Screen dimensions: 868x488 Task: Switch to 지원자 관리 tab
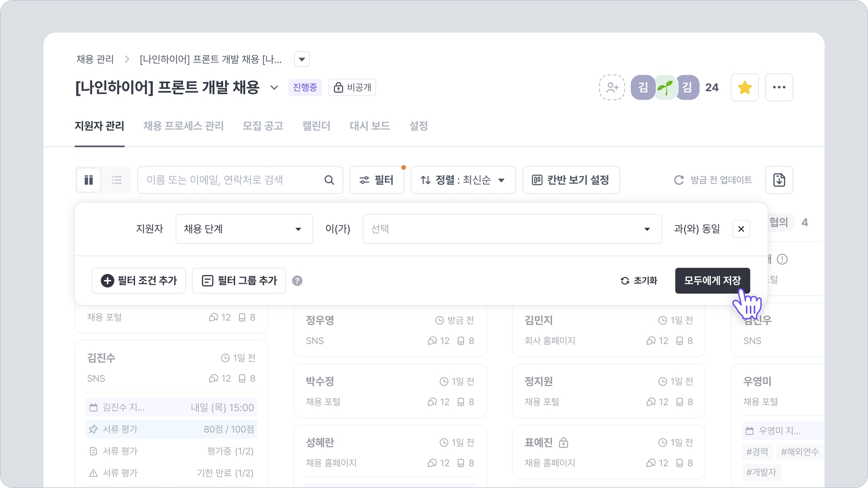coord(99,126)
